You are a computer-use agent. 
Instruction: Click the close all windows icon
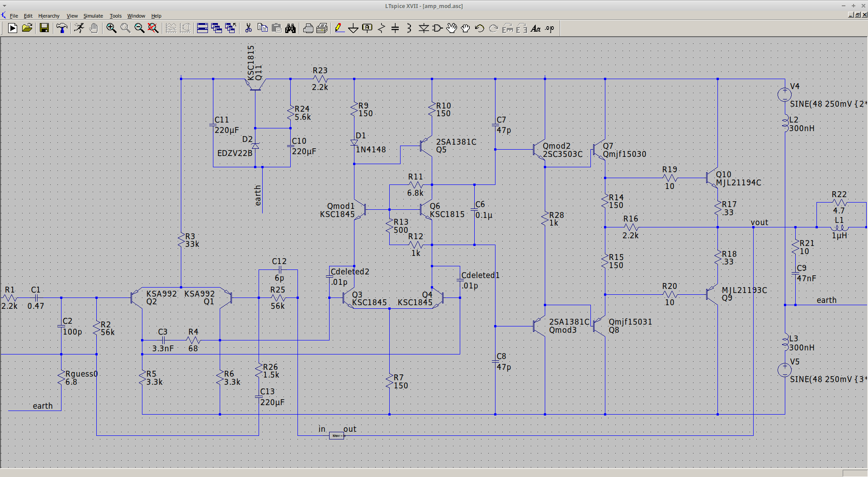(x=231, y=28)
